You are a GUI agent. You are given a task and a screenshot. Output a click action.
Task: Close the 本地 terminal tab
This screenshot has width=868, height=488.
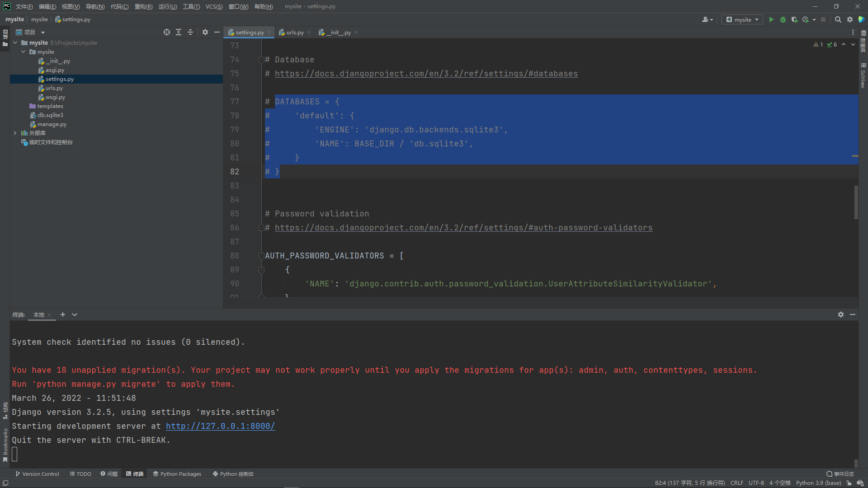(x=49, y=315)
